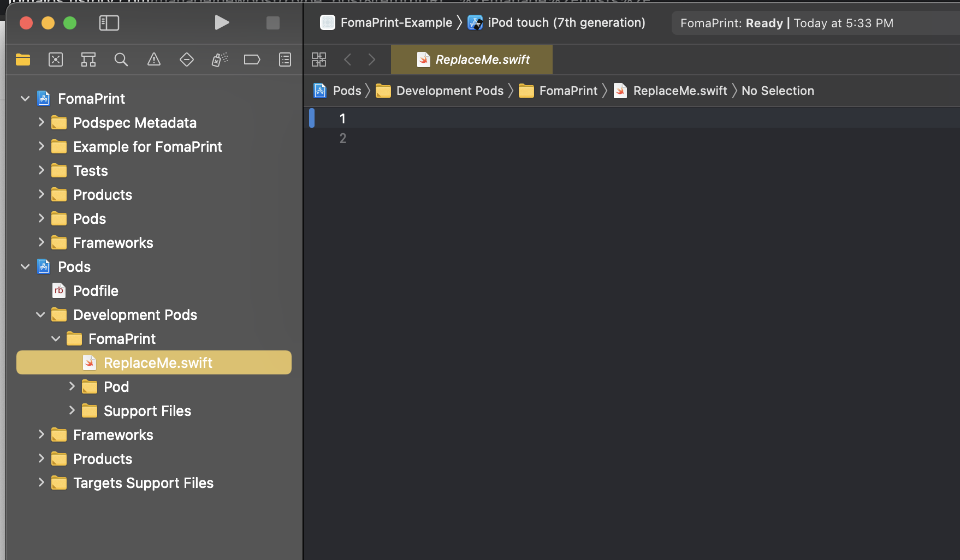Open the Symbol navigator
Screen dimensions: 960x560
pos(88,59)
